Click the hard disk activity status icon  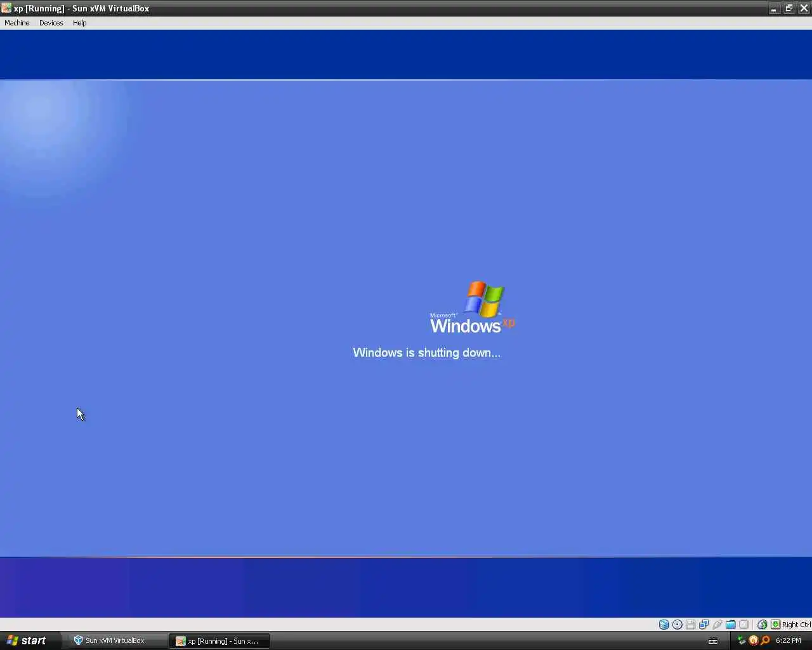point(664,625)
